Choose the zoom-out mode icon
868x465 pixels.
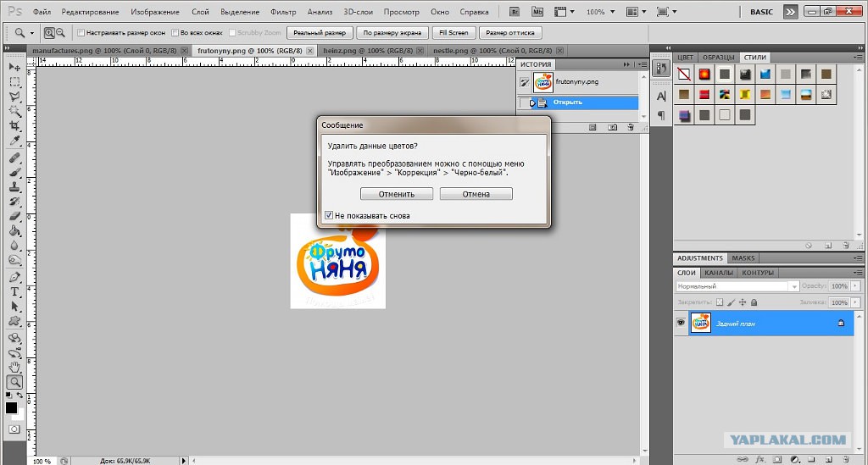(x=60, y=33)
